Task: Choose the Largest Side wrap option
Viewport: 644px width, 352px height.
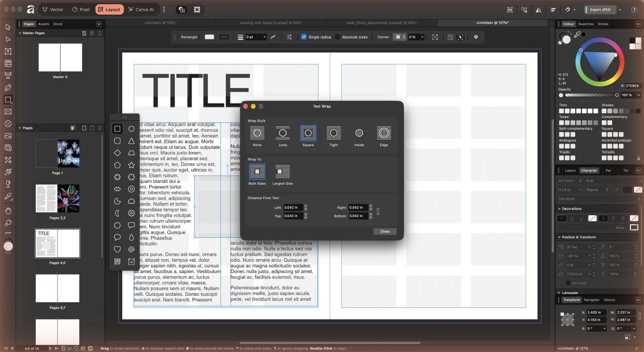Action: pos(283,175)
